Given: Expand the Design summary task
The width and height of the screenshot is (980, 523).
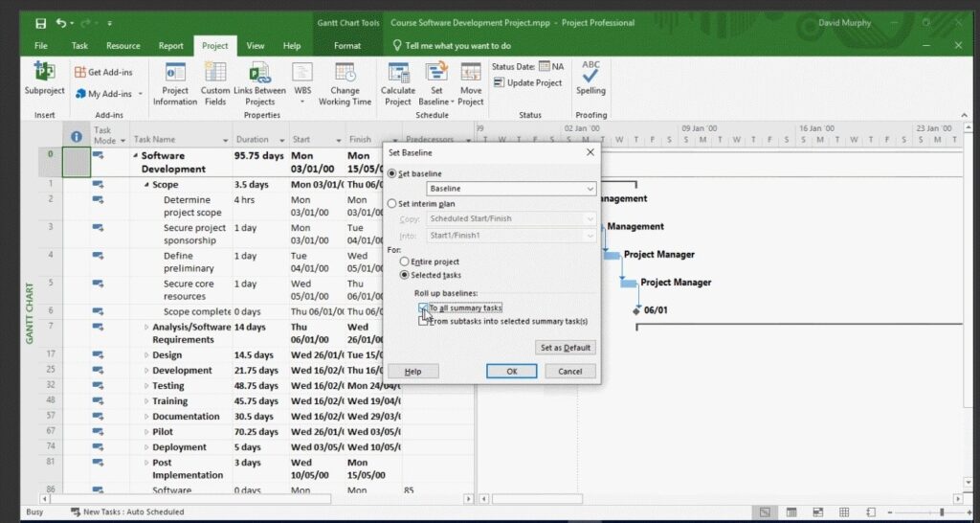Looking at the screenshot, I should [146, 355].
